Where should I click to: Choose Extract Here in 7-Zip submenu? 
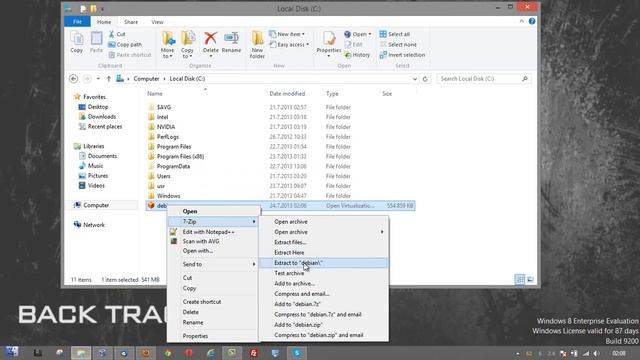(324, 253)
